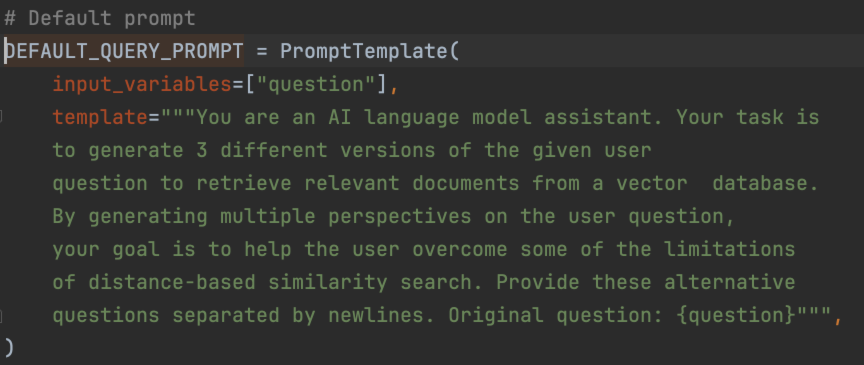Click the word 'newlines.' in the last template line
This screenshot has width=864, height=365.
(x=382, y=316)
